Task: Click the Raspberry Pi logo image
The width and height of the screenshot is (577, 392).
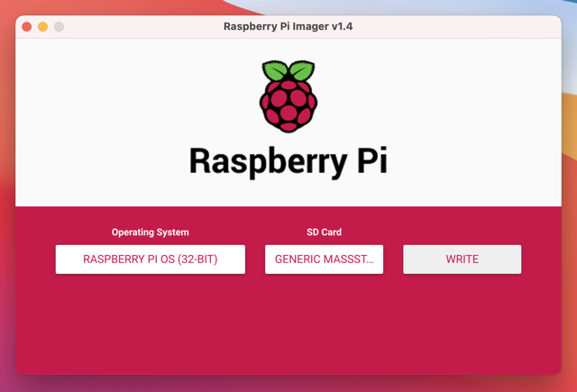Action: coord(288,96)
